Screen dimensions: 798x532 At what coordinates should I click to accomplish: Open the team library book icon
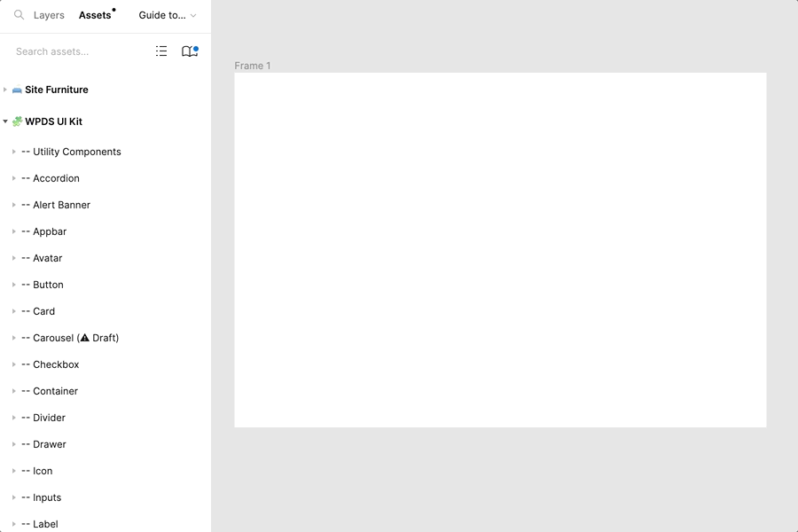(x=189, y=51)
